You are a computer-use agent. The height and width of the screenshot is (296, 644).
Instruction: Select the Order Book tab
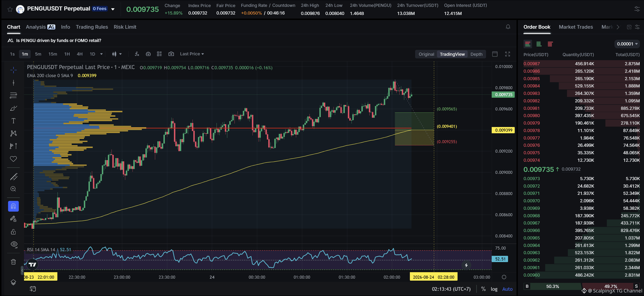coord(537,27)
